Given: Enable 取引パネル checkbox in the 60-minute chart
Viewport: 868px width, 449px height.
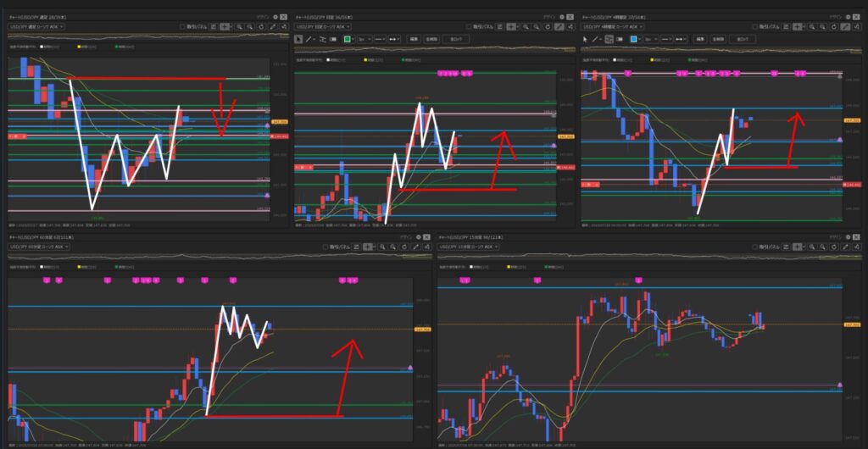Looking at the screenshot, I should pos(326,247).
